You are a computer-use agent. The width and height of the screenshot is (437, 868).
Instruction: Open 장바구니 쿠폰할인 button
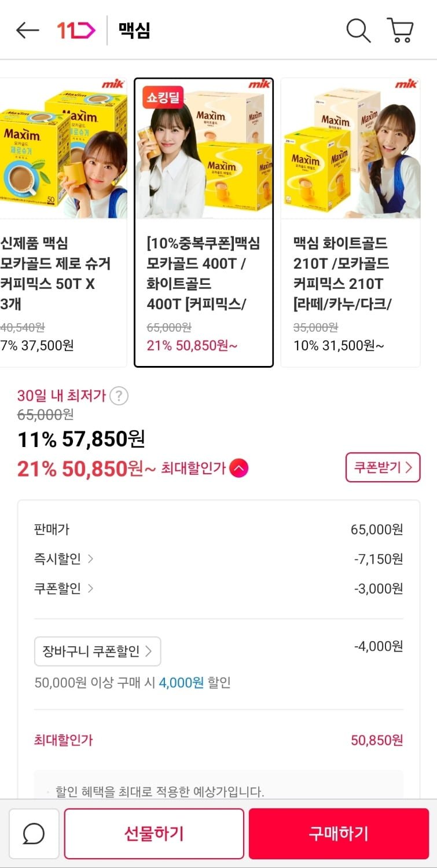tap(98, 651)
